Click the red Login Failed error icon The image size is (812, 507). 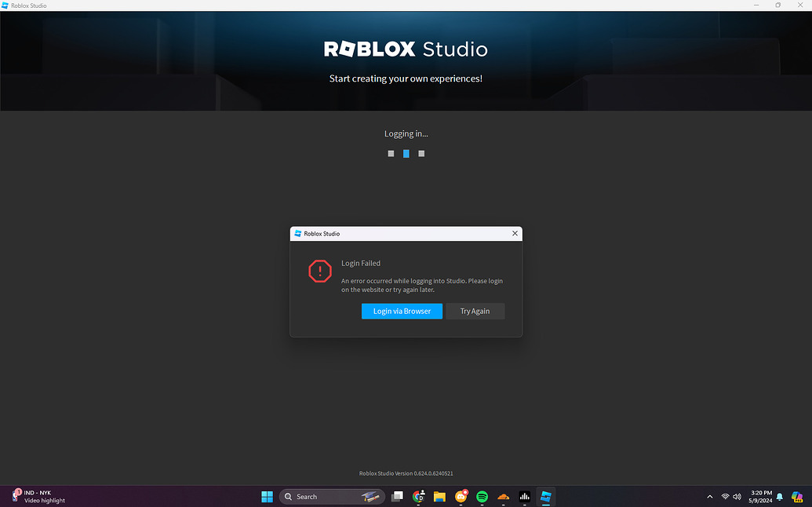point(320,272)
